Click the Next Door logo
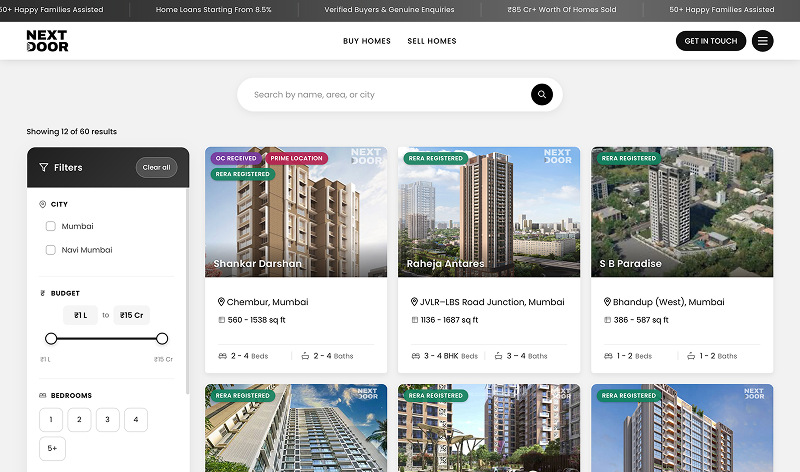Image resolution: width=800 pixels, height=472 pixels. click(x=47, y=41)
